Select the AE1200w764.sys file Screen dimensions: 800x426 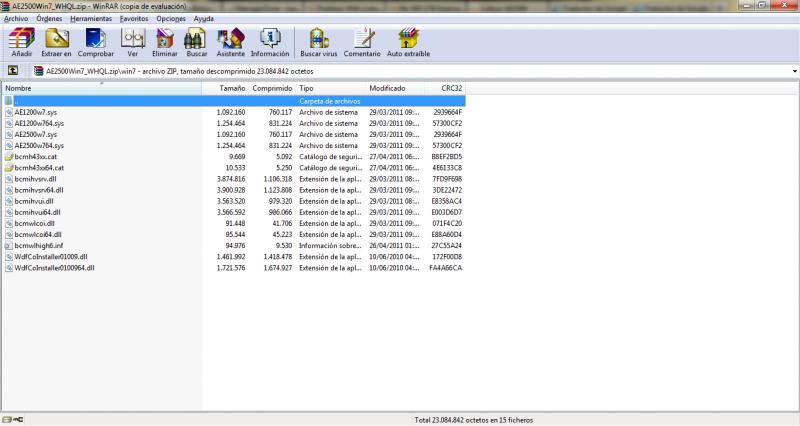pyautogui.click(x=39, y=123)
